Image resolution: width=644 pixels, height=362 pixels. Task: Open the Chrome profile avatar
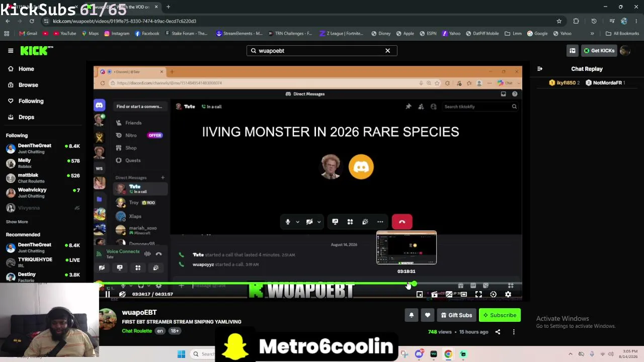(624, 21)
